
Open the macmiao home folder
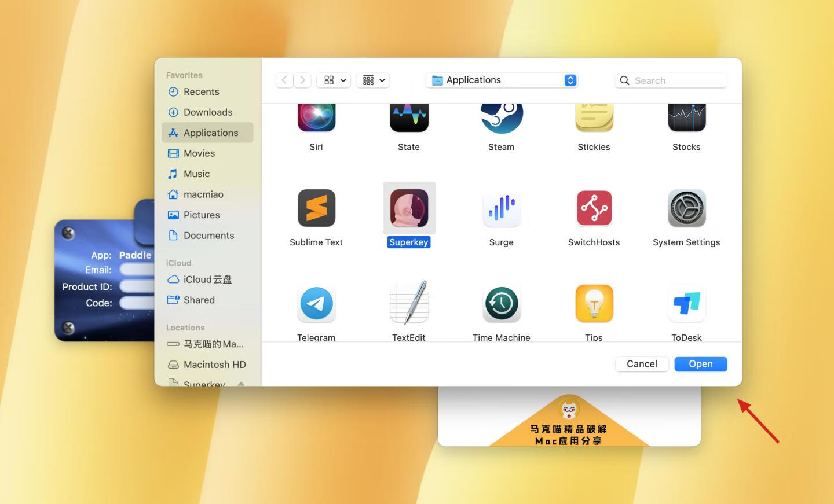(x=207, y=194)
